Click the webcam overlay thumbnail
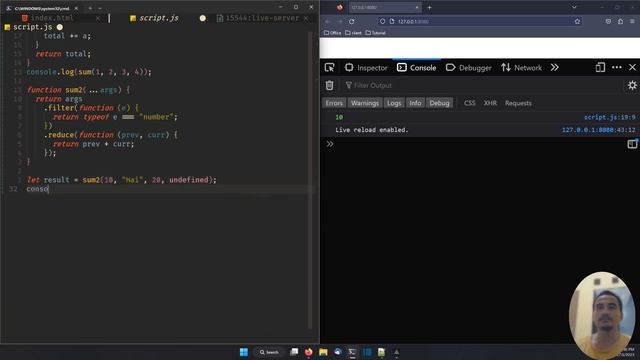The width and height of the screenshot is (640, 360). tap(602, 315)
